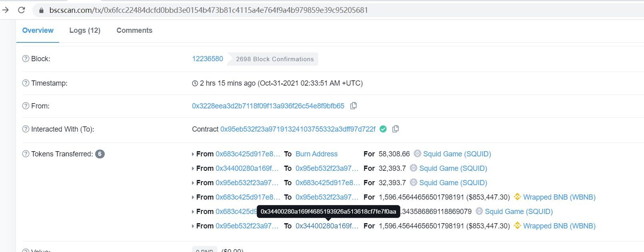Switch to the Logs (12) tab
Viewport: 644px width, 252px height.
tap(85, 30)
